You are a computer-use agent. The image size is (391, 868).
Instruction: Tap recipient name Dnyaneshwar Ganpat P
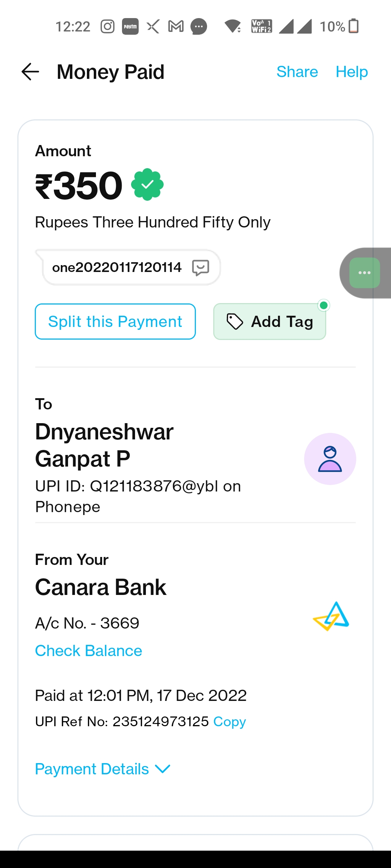(x=105, y=445)
